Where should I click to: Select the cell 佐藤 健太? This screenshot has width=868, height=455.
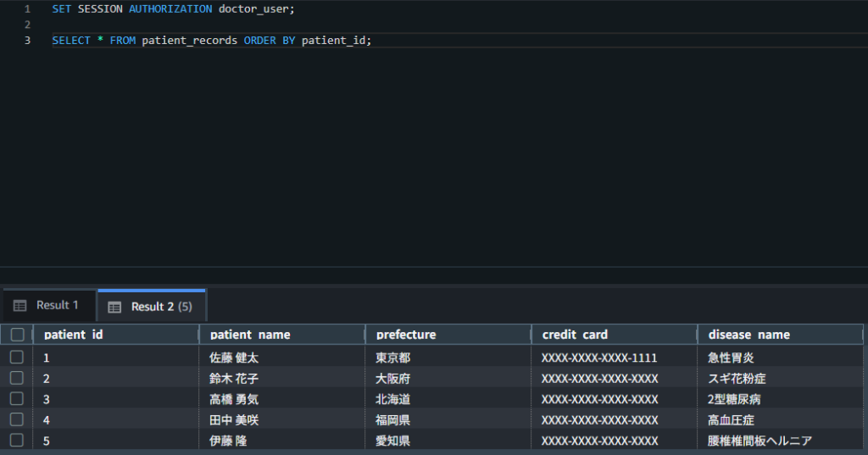point(281,358)
